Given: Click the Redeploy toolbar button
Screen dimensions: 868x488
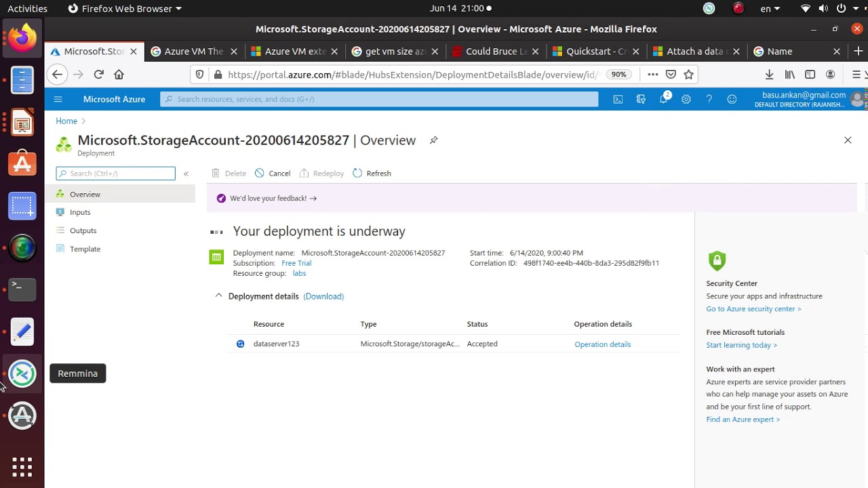Looking at the screenshot, I should point(321,174).
